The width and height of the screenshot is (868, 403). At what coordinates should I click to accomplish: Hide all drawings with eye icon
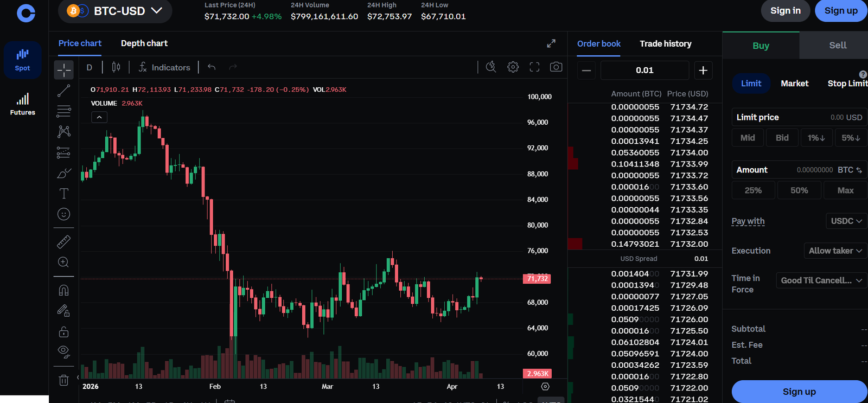pyautogui.click(x=64, y=352)
